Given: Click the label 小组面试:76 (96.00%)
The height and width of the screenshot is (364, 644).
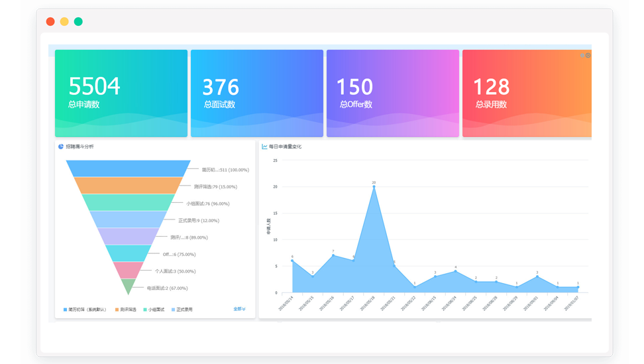Looking at the screenshot, I should click(x=208, y=204).
